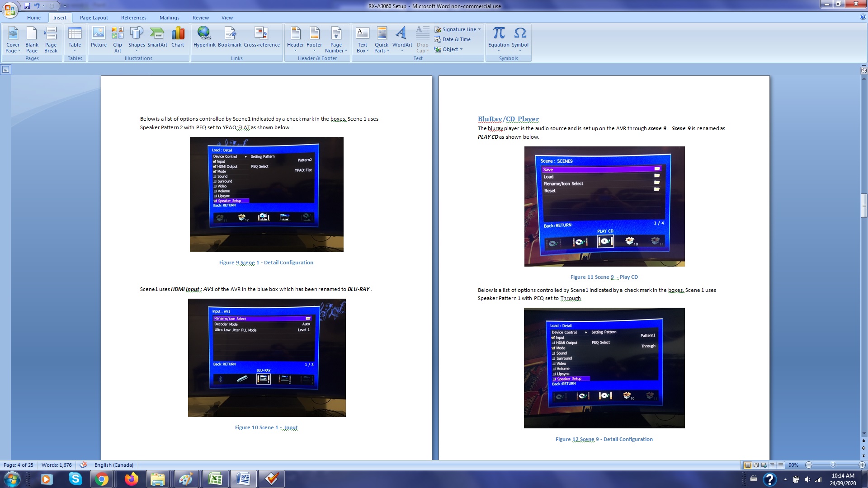
Task: Switch to Web Layout view
Action: pyautogui.click(x=764, y=465)
